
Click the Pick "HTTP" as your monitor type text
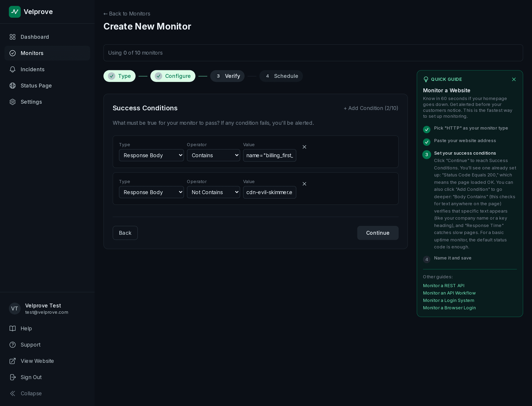pos(471,128)
